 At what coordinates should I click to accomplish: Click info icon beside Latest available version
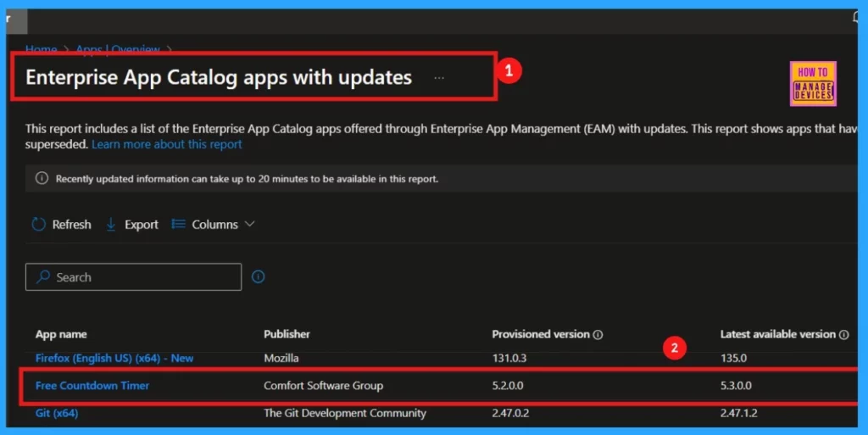point(843,334)
